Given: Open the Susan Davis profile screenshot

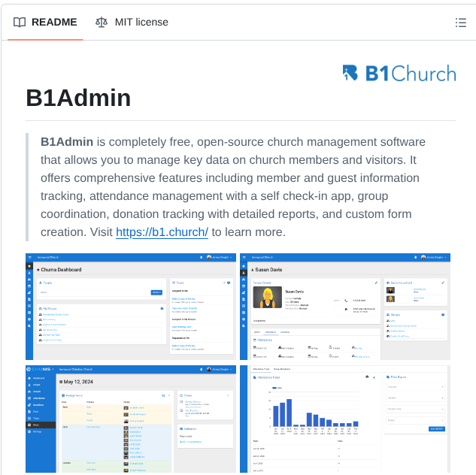Looking at the screenshot, I should pos(345,307).
